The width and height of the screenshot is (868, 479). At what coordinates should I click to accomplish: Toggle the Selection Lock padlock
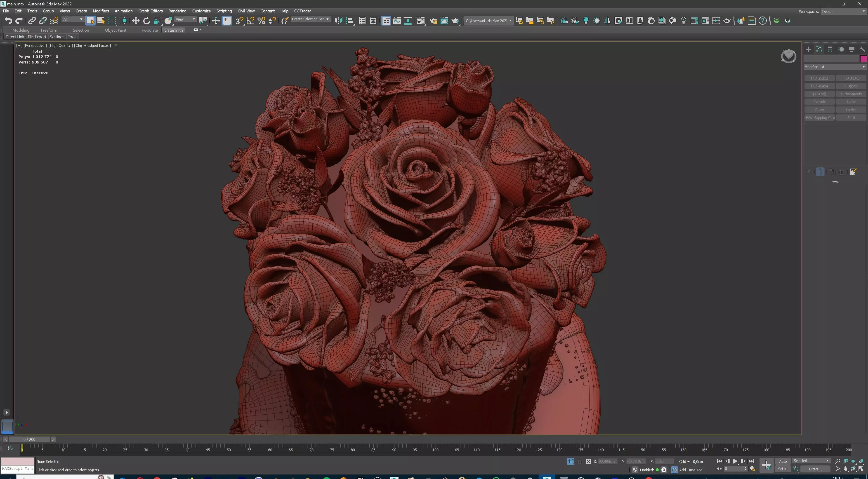(579, 461)
